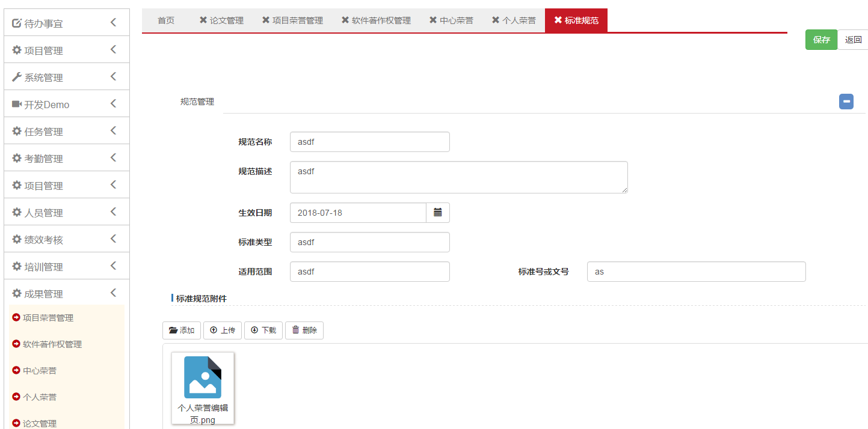Close the 个人荣誉 tab with its X
This screenshot has height=429, width=868.
point(496,20)
